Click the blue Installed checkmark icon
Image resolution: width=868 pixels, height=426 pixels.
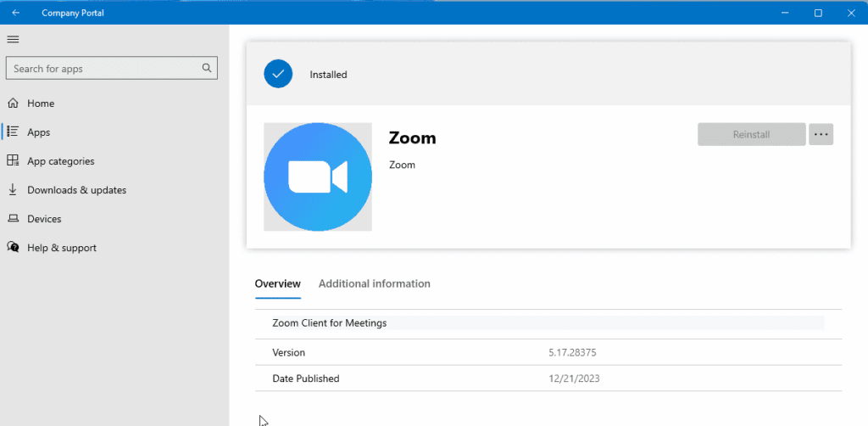tap(278, 74)
